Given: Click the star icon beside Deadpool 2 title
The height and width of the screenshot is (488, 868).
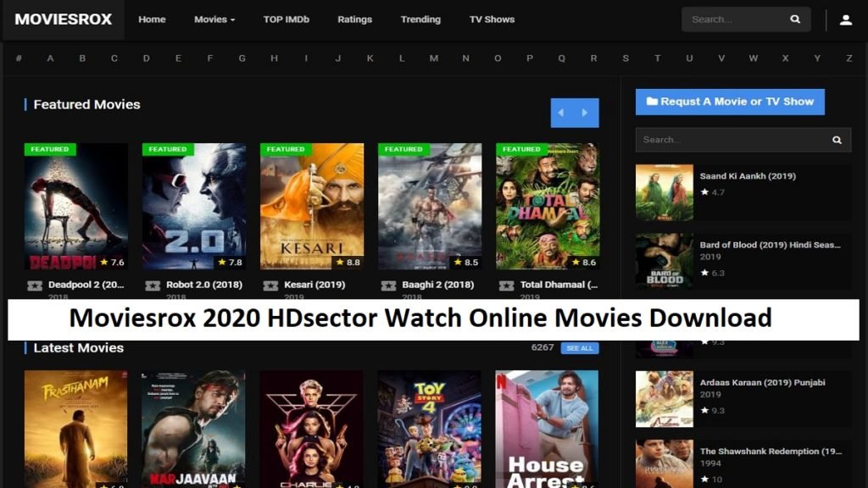Looking at the screenshot, I should tap(35, 286).
